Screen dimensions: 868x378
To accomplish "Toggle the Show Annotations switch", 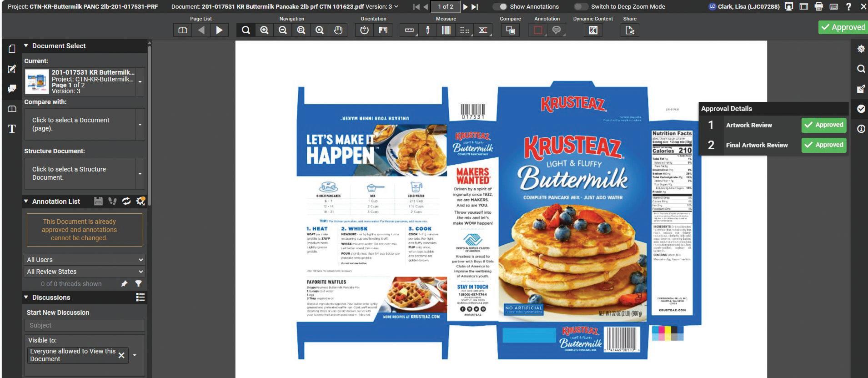I will tap(500, 7).
